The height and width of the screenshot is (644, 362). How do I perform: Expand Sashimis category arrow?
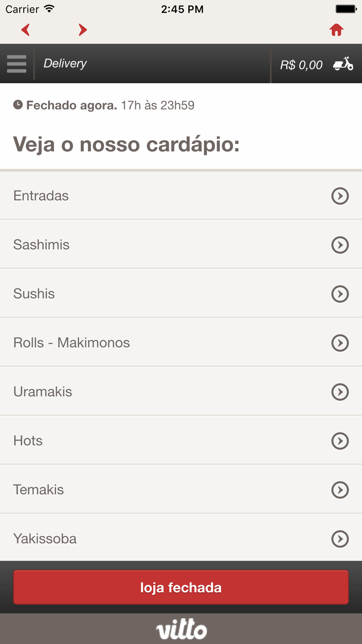point(340,245)
